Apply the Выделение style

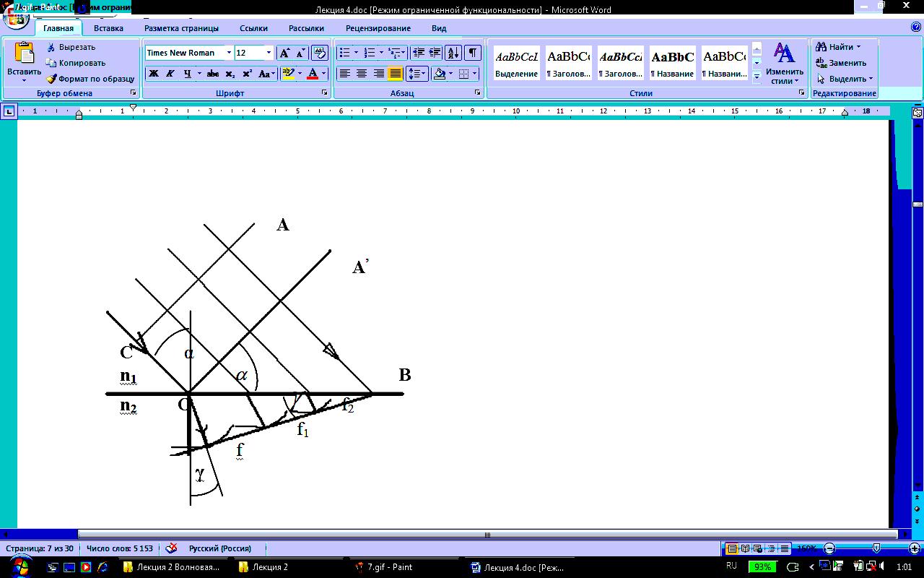(x=516, y=64)
